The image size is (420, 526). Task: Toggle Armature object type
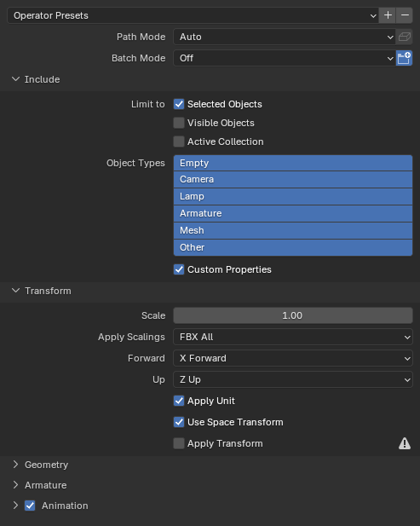point(292,213)
